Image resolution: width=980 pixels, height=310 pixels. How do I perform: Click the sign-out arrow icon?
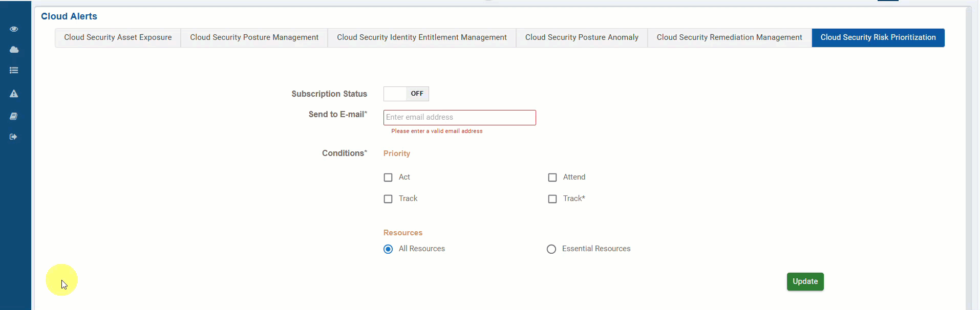(14, 137)
